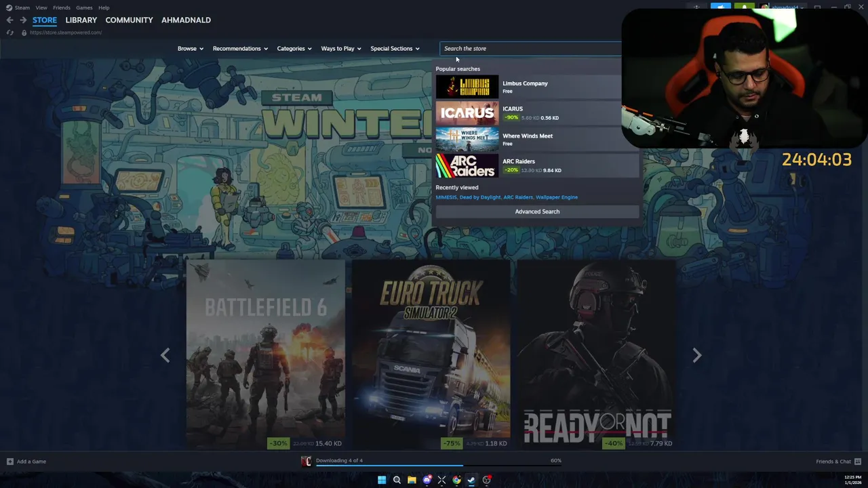868x488 pixels.
Task: Open Limbus Company search suggestion
Action: pos(537,87)
